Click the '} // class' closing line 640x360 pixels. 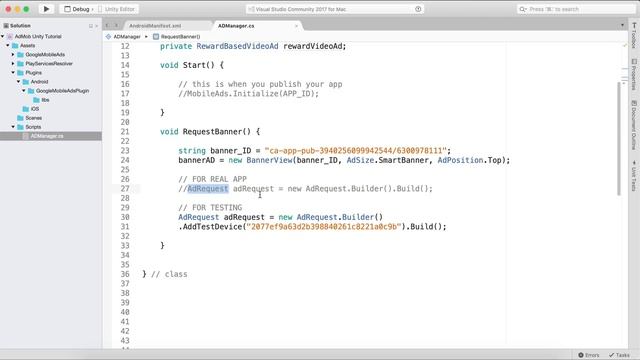164,274
